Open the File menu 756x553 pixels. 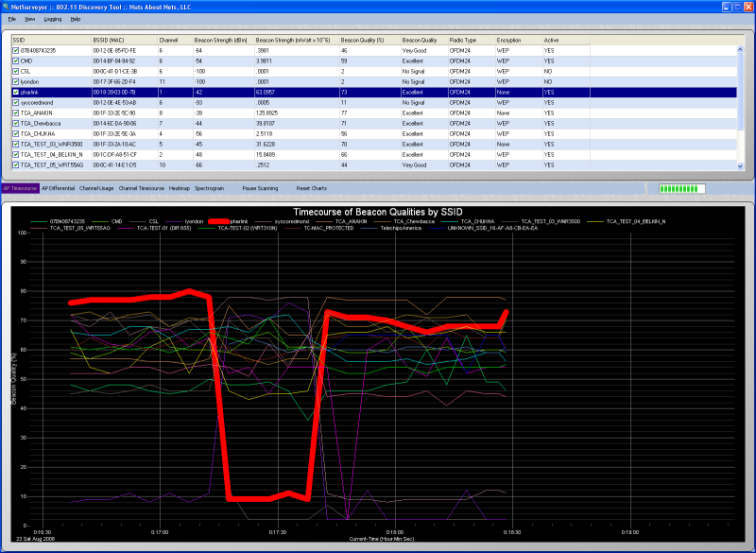[x=12, y=19]
